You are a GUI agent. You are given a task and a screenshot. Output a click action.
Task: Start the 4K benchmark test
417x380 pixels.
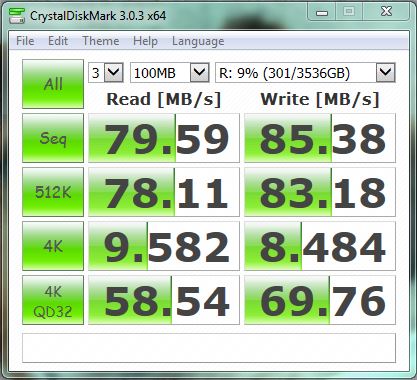pos(53,246)
